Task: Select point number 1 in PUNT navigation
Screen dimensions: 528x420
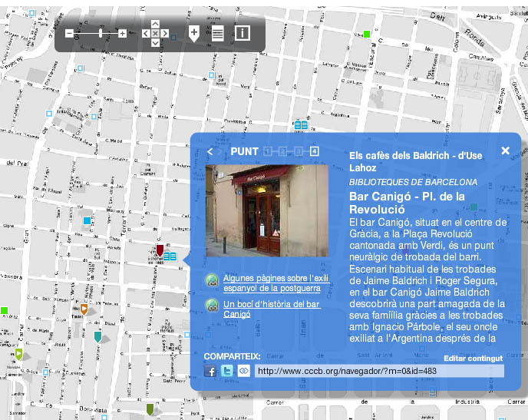Action: tap(268, 151)
